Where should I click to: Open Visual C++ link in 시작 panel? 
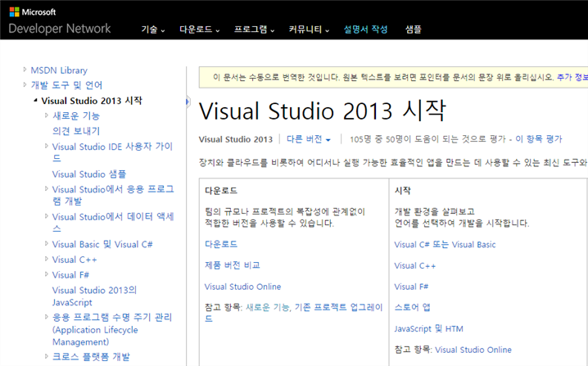point(414,265)
